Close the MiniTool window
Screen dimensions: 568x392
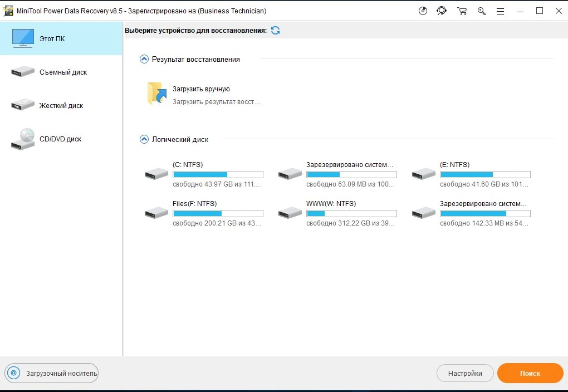tap(559, 11)
